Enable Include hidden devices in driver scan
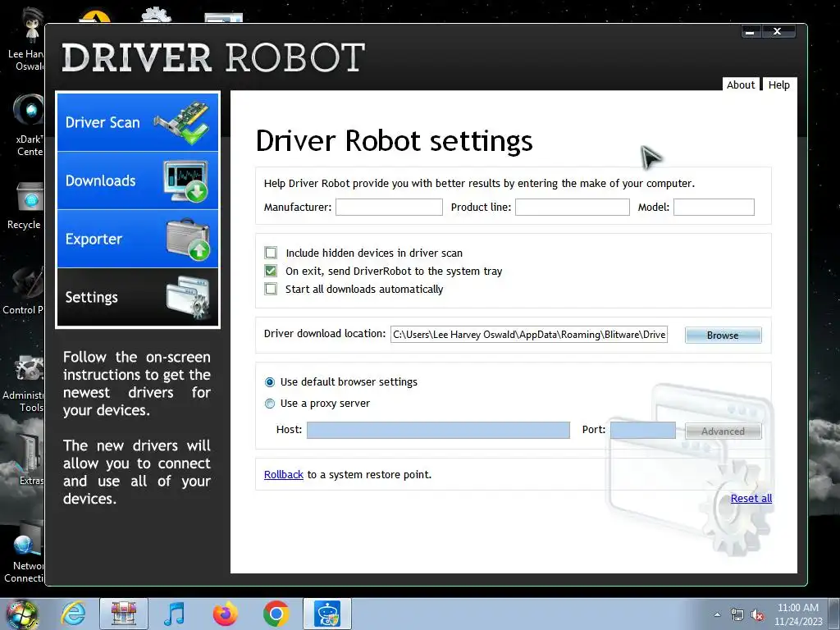 (271, 253)
